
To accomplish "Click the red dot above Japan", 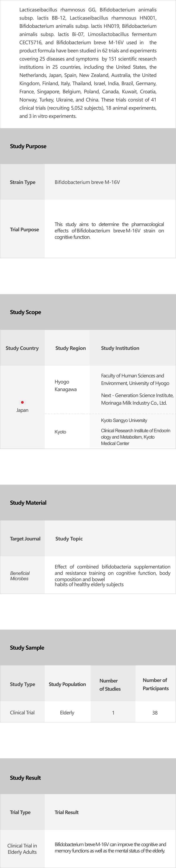I will (x=22, y=402).
